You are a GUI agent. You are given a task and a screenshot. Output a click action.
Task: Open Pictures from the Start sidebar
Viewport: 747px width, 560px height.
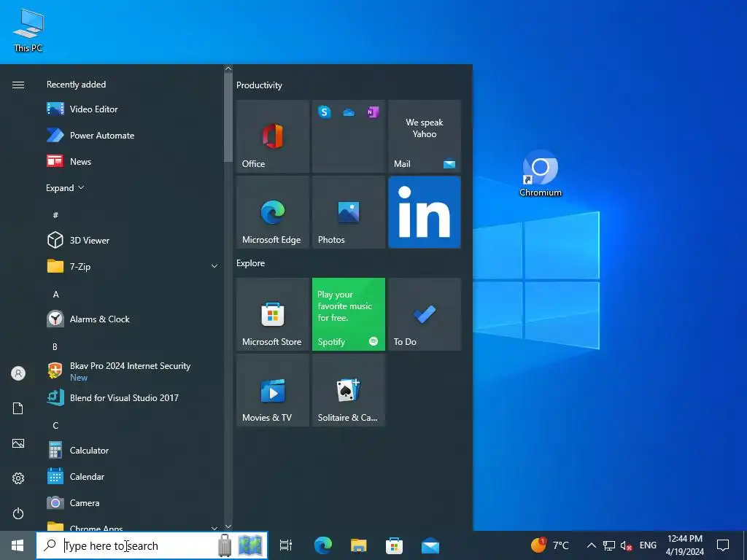click(x=18, y=443)
